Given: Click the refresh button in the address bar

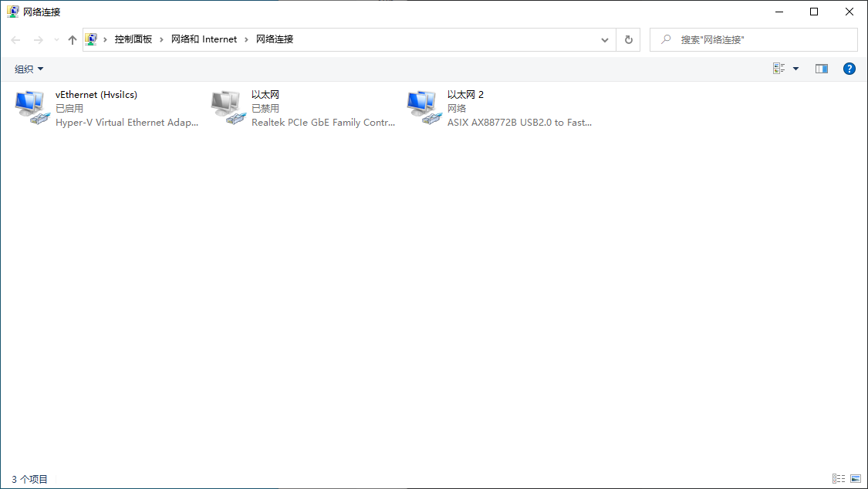Looking at the screenshot, I should click(628, 39).
